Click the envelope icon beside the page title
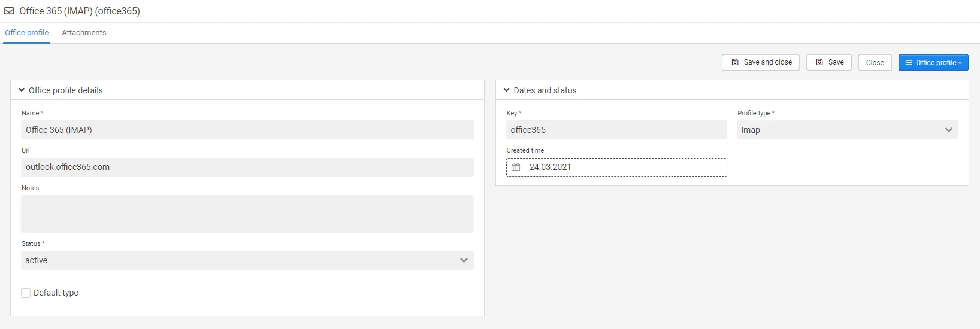The height and width of the screenshot is (329, 980). (x=9, y=11)
